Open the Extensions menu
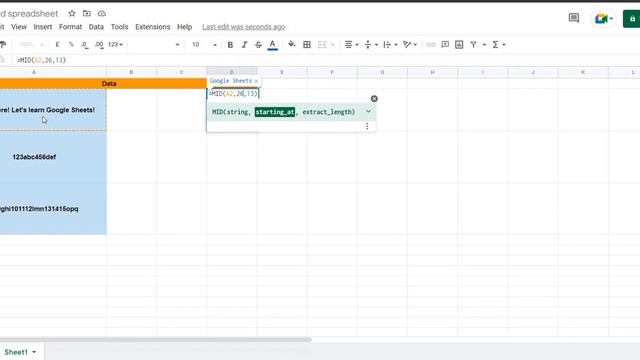 click(153, 27)
